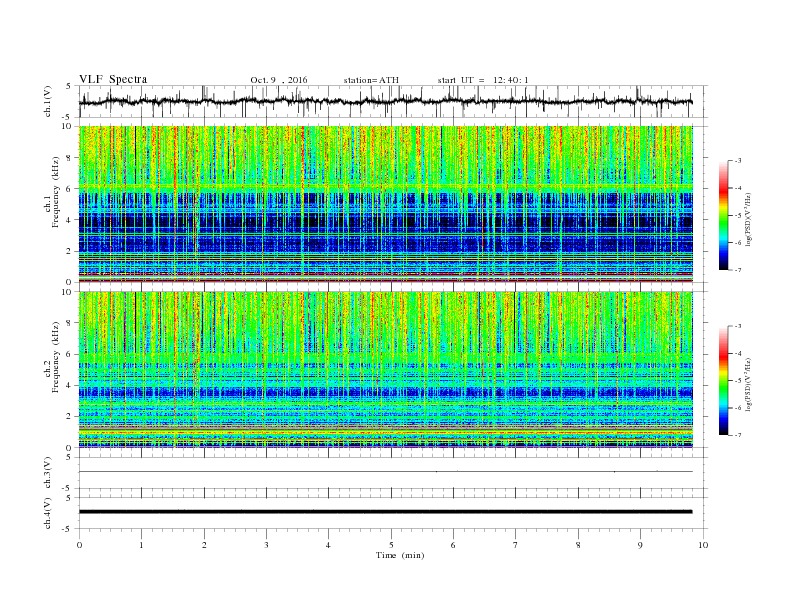Viewport: 792px width, 612px height.
Task: Click time axis tick label "5" below ch.4
Action: coord(391,545)
